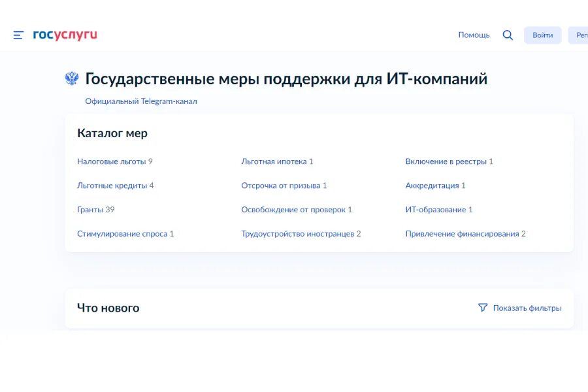Open the search magnifier icon
Image resolution: width=588 pixels, height=392 pixels.
[x=508, y=35]
